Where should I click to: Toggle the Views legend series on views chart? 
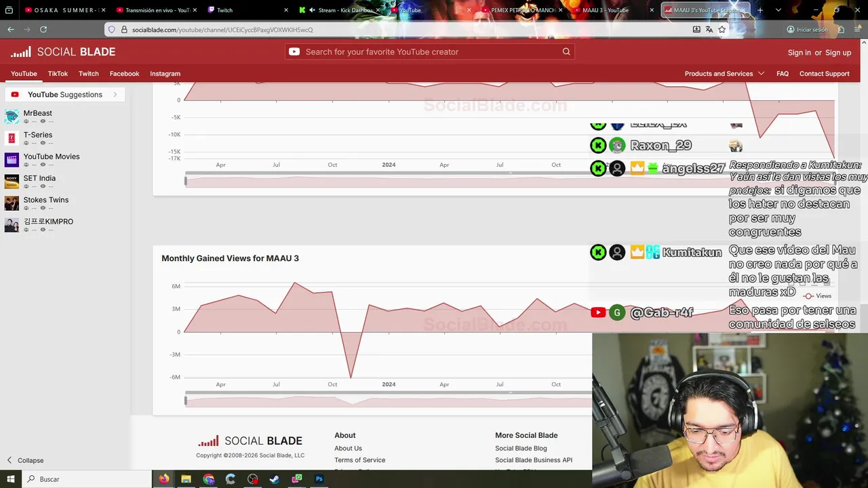coord(817,296)
